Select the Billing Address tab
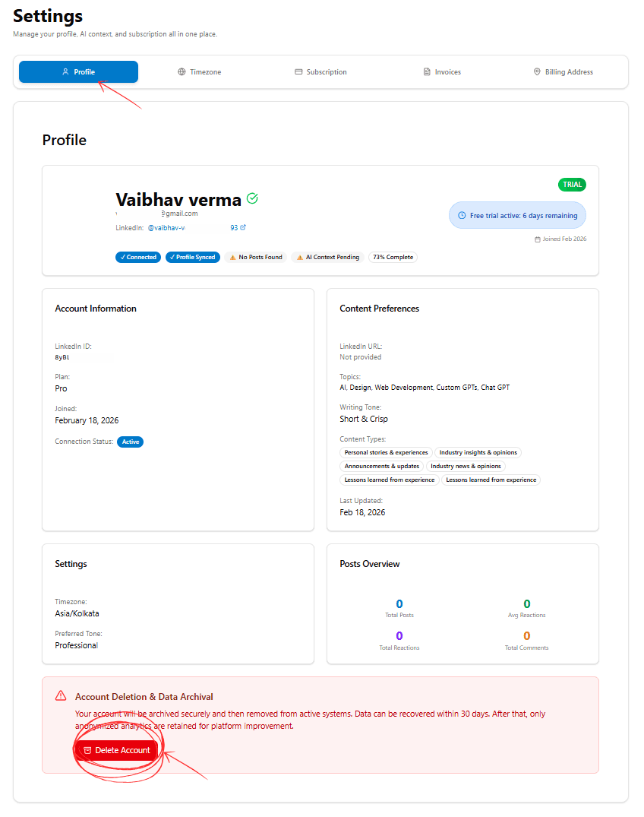The height and width of the screenshot is (817, 644). click(563, 72)
